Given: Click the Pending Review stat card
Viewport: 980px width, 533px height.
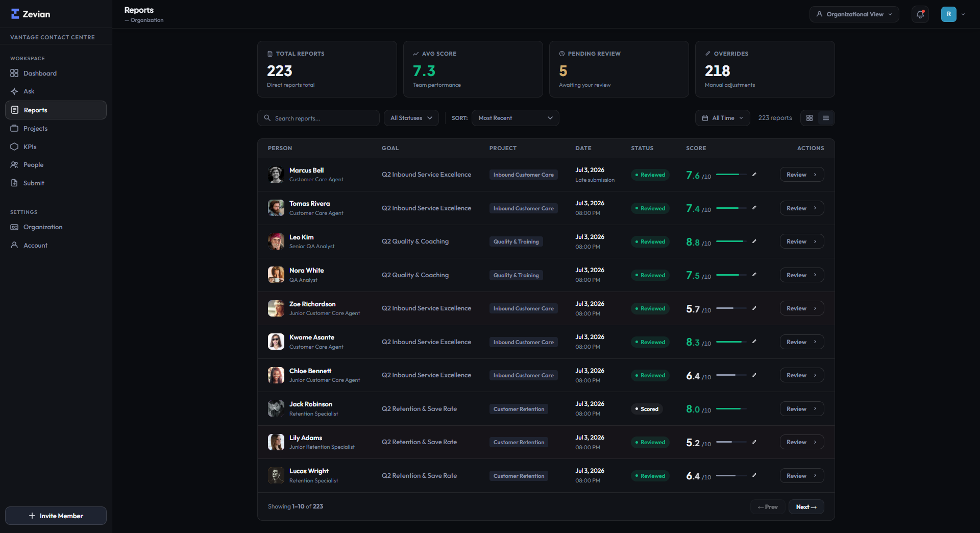Looking at the screenshot, I should coord(619,69).
